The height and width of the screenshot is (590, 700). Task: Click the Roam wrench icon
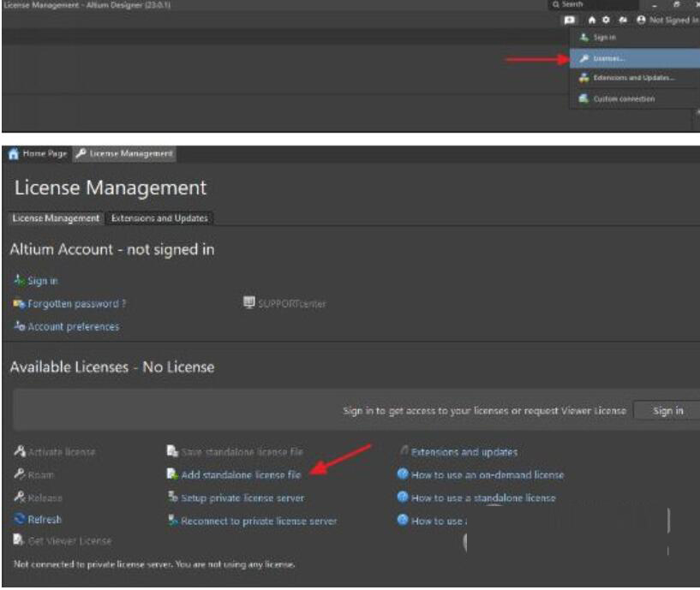pos(19,474)
